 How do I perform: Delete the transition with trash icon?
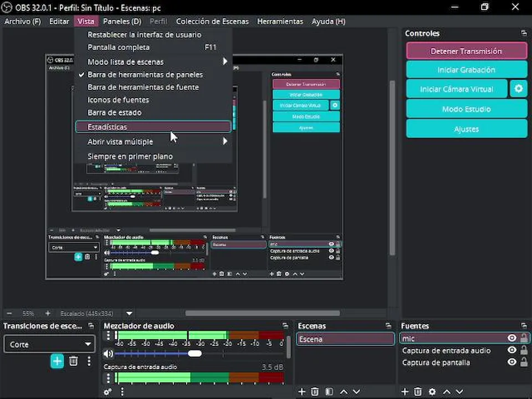73,361
